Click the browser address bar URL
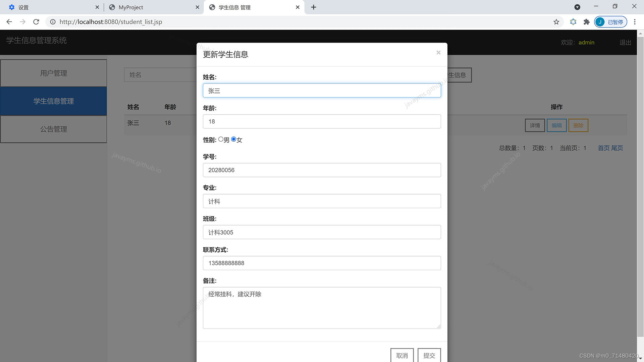Viewport: 644px width, 362px height. tap(111, 22)
